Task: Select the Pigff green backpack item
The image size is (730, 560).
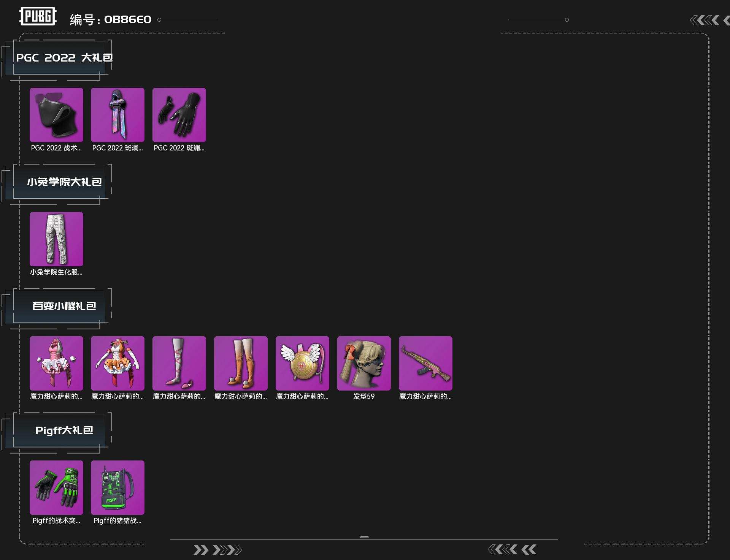Action: [x=117, y=487]
